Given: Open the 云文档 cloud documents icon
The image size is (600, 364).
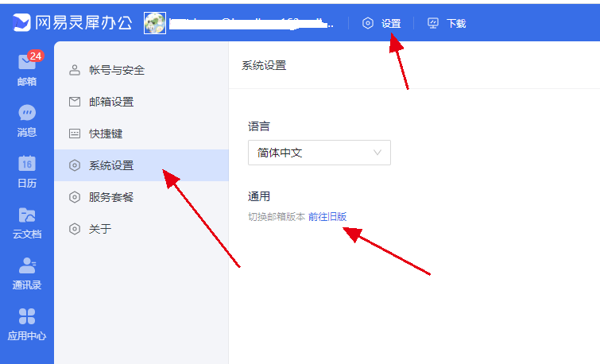Looking at the screenshot, I should click(x=27, y=215).
